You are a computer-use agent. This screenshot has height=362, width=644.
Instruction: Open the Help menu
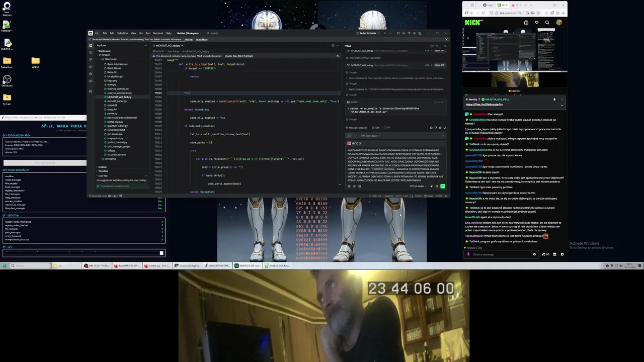tap(169, 33)
